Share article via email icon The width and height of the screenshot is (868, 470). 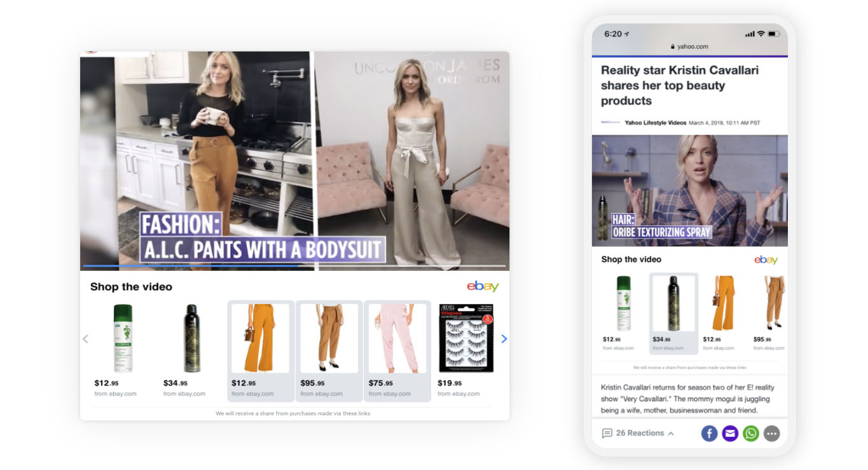coord(730,434)
